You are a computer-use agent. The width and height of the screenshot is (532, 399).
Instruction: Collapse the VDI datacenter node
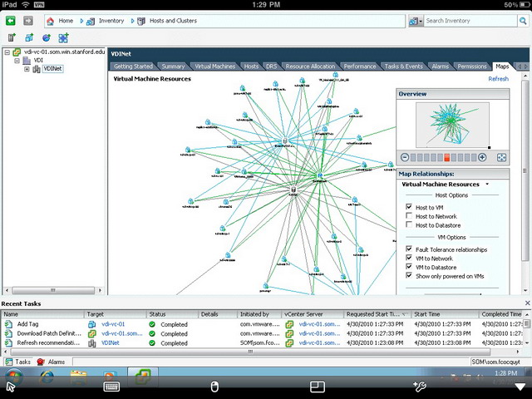point(17,61)
